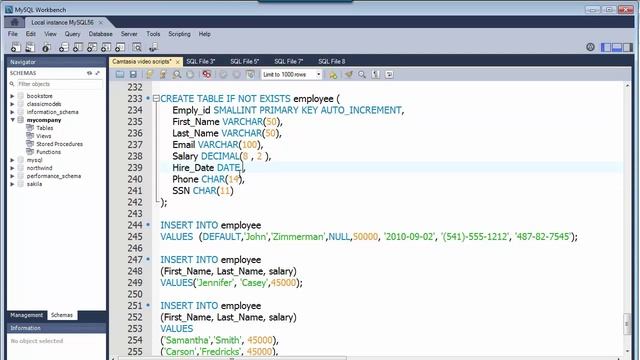The image size is (640, 360).
Task: Expand the information_schema node
Action: click(x=13, y=112)
